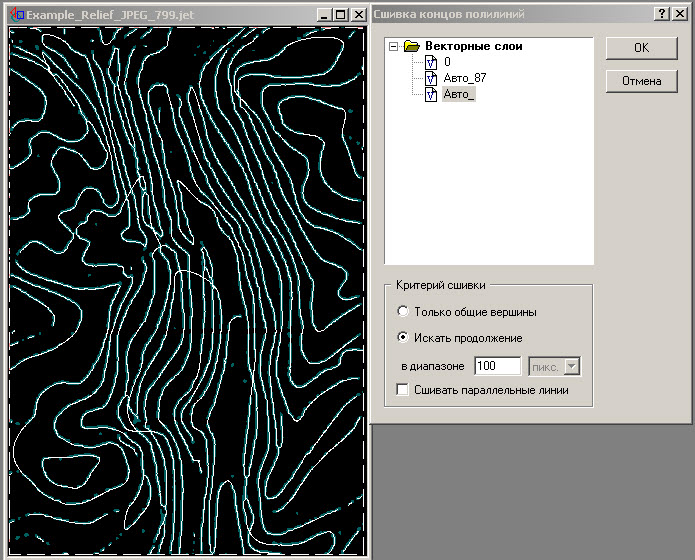Viewport: 695px width, 560px height.
Task: Click the Векторные слои folder icon
Action: 411,47
